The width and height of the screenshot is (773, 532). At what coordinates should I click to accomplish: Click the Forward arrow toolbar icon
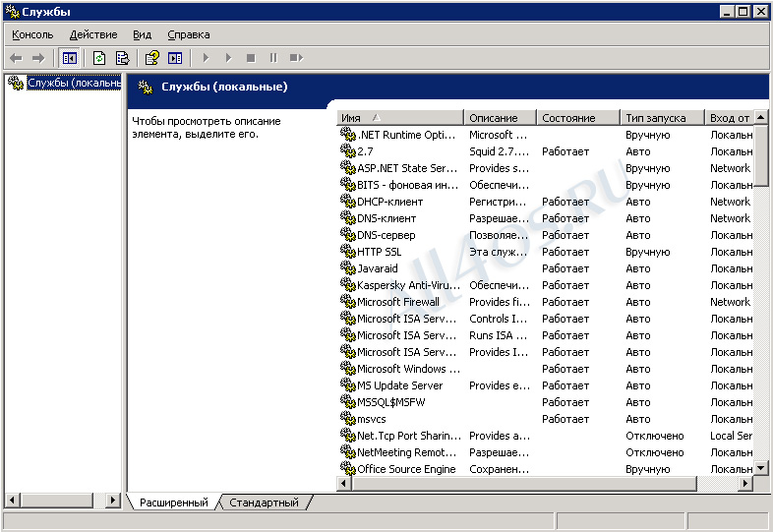click(38, 58)
